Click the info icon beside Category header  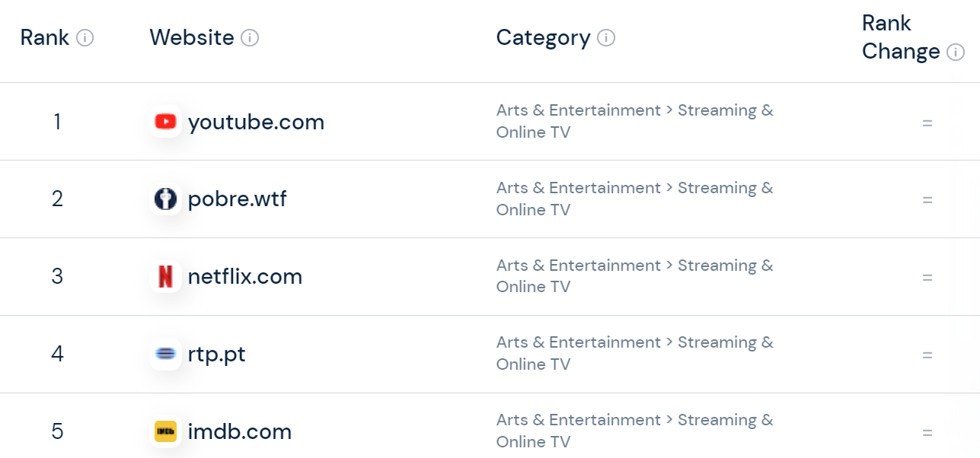[606, 37]
